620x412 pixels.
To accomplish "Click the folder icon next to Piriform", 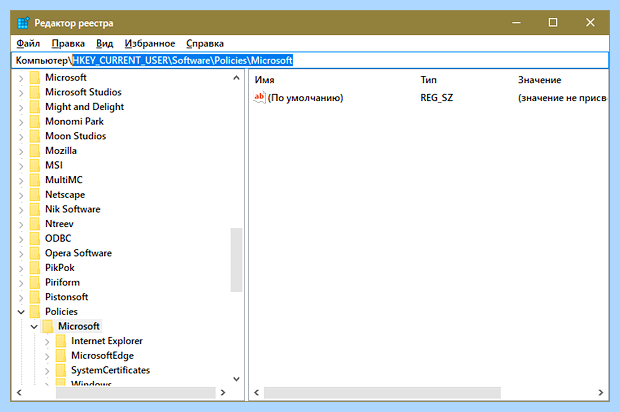I will tap(35, 282).
